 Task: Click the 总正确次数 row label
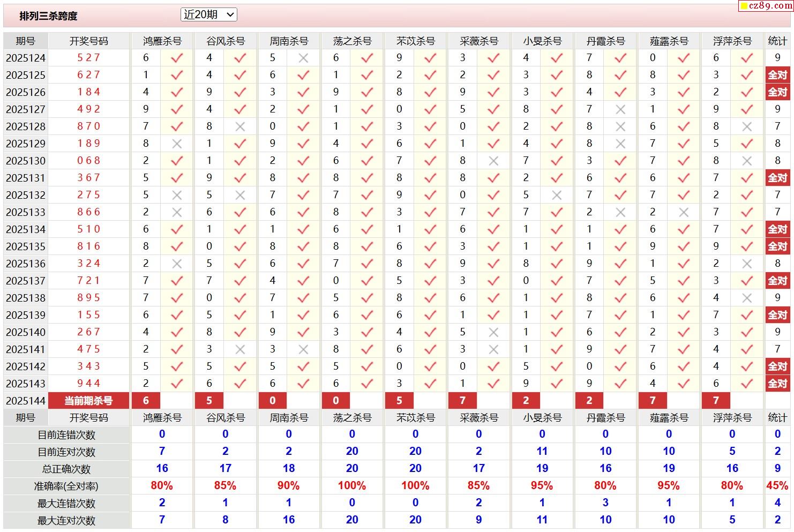click(66, 469)
